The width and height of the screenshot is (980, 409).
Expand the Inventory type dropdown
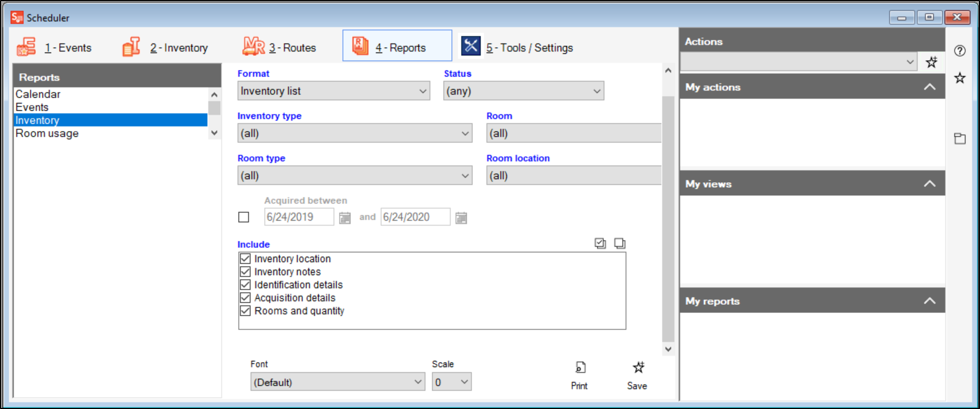point(355,133)
